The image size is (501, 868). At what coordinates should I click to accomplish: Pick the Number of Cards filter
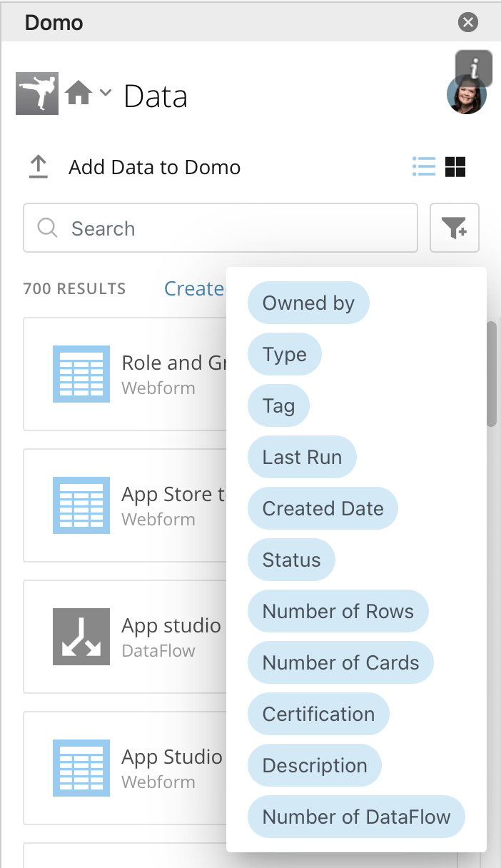340,663
